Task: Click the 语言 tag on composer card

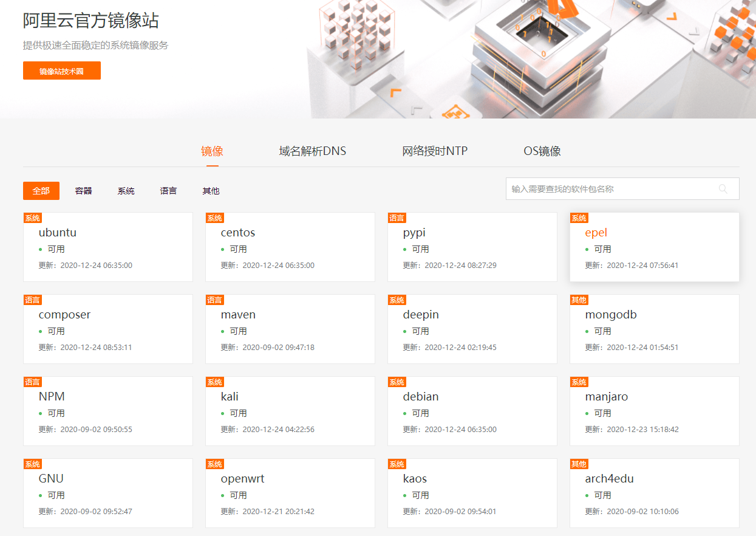Action: (x=33, y=300)
